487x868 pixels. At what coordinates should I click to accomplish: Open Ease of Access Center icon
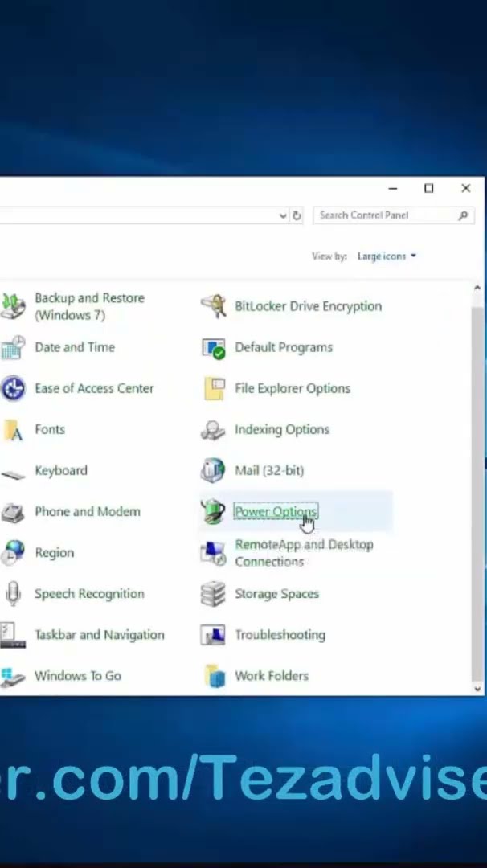pos(12,388)
